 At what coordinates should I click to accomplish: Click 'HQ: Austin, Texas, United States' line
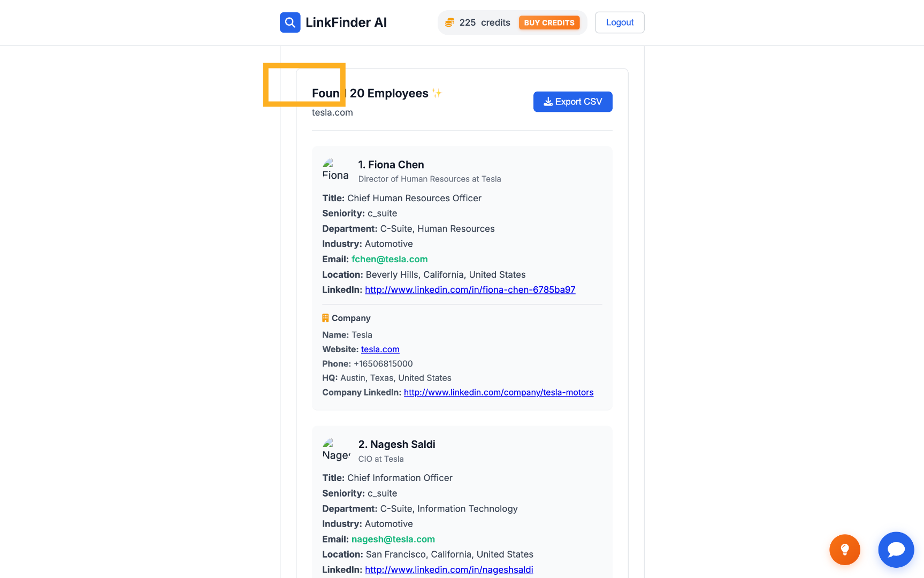387,378
